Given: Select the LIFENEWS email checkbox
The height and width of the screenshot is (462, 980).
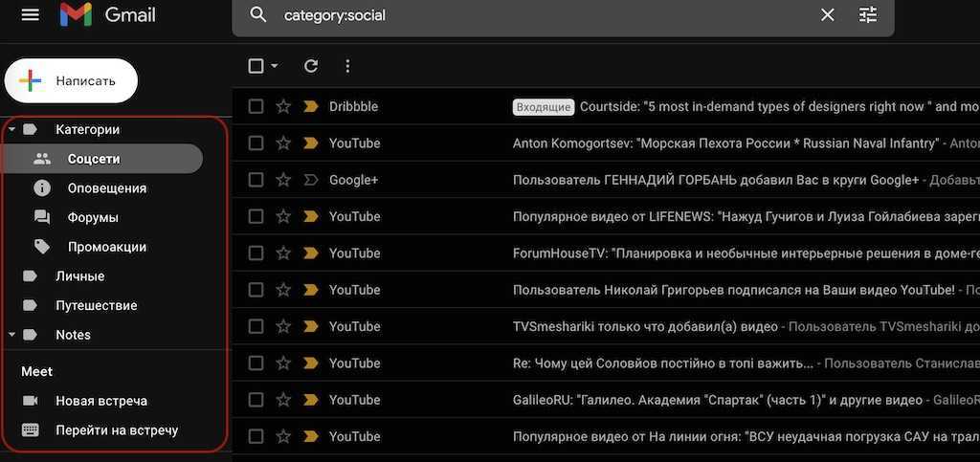Looking at the screenshot, I should pos(256,216).
